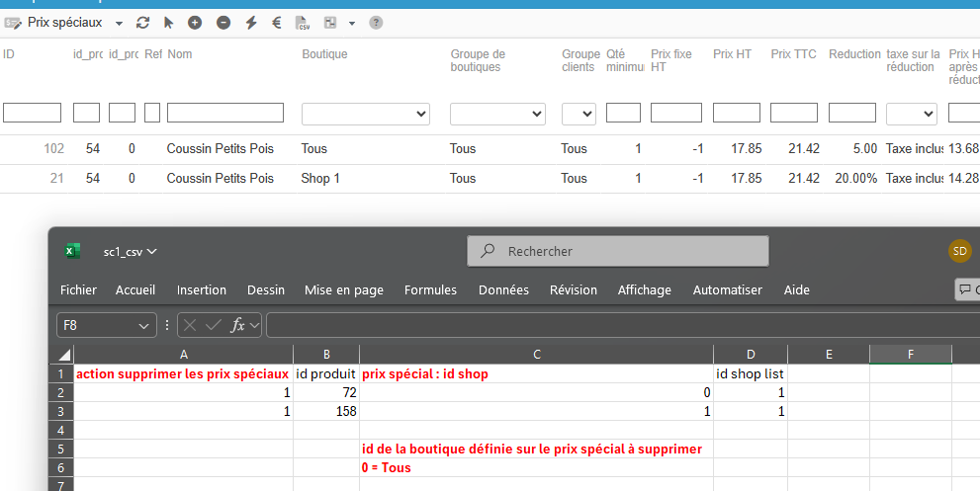The height and width of the screenshot is (491, 980).
Task: Click the SD user account avatar
Action: (960, 251)
